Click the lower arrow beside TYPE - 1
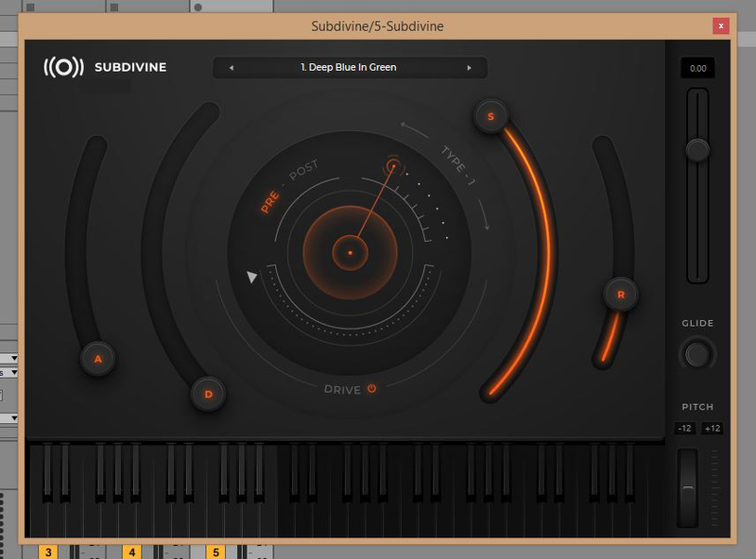 tap(484, 215)
